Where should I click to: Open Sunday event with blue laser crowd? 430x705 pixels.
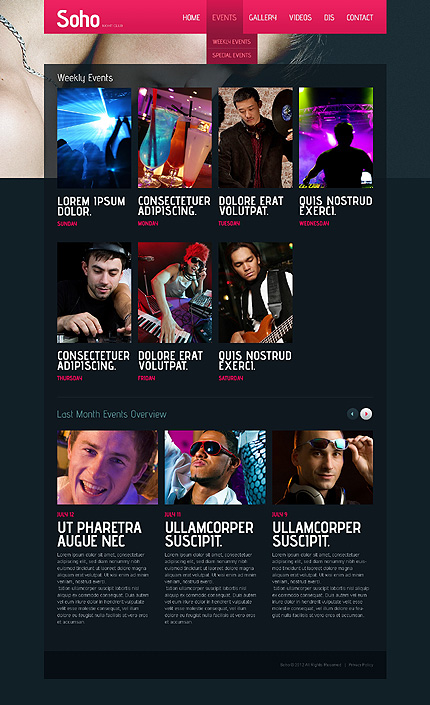[x=94, y=138]
